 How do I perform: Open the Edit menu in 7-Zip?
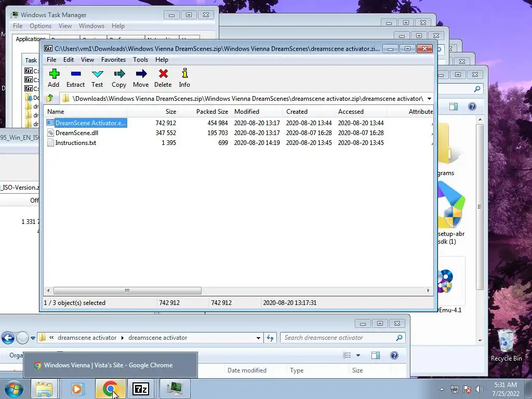click(x=68, y=60)
